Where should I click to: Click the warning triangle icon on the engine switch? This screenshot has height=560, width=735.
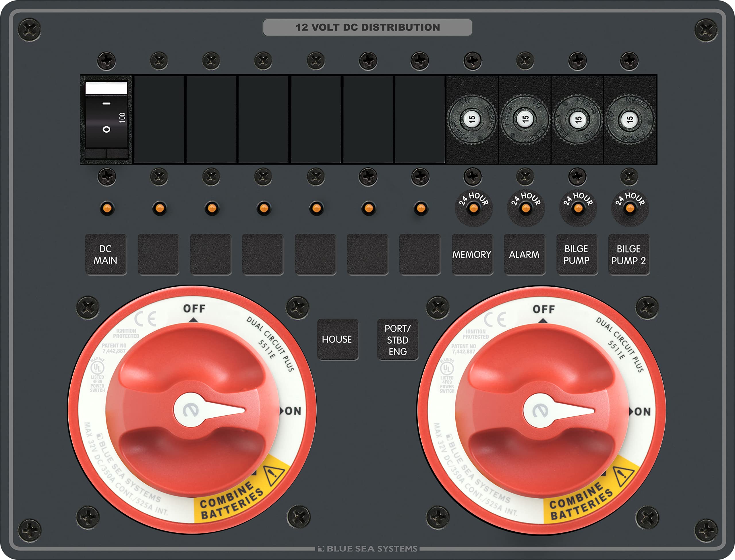(623, 477)
